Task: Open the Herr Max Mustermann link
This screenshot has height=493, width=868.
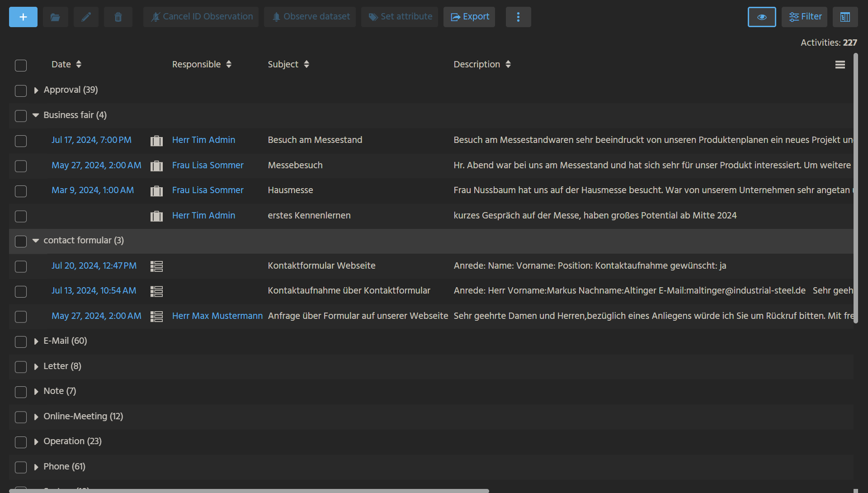Action: 217,316
